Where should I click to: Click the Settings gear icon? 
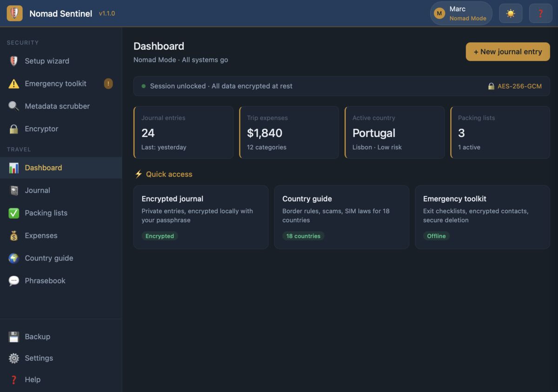click(14, 358)
